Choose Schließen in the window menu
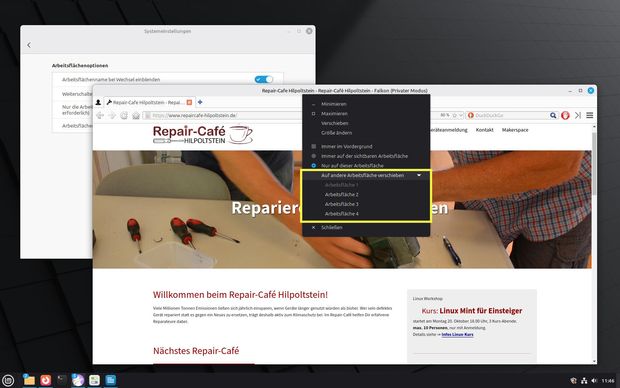 click(x=332, y=227)
